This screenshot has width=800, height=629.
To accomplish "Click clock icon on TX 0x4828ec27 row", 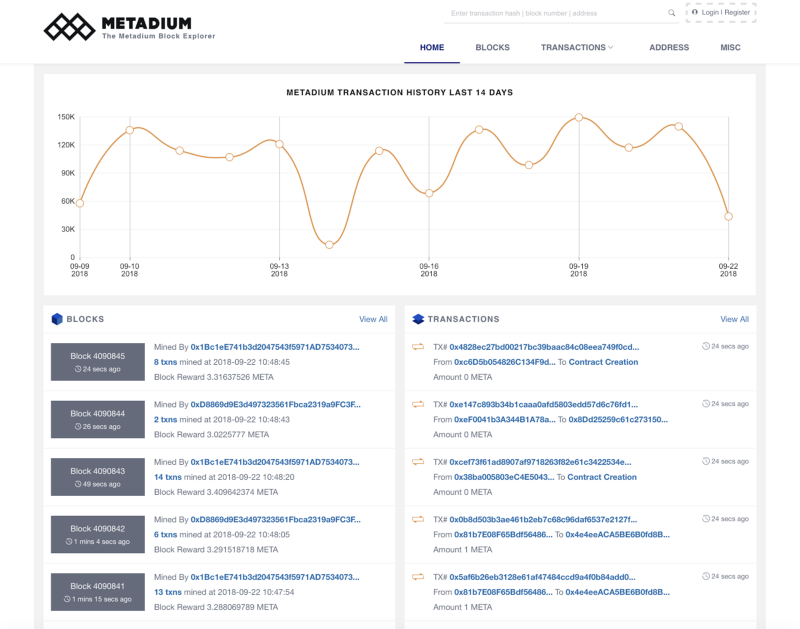I will pyautogui.click(x=706, y=346).
